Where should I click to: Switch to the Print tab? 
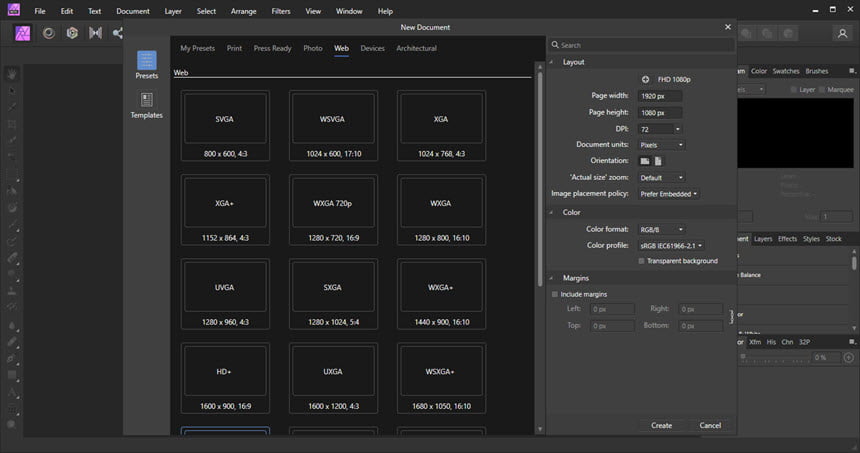pyautogui.click(x=234, y=48)
